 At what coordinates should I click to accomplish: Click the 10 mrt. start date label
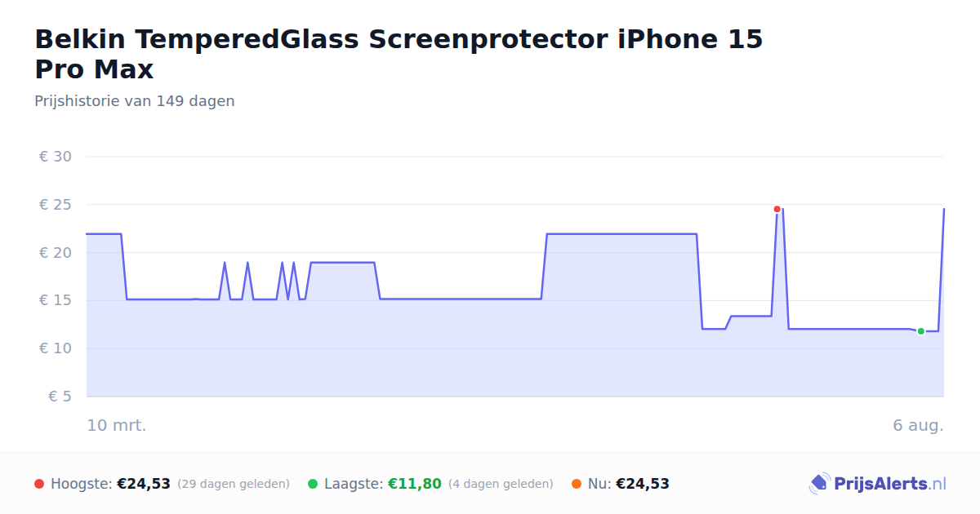(117, 425)
